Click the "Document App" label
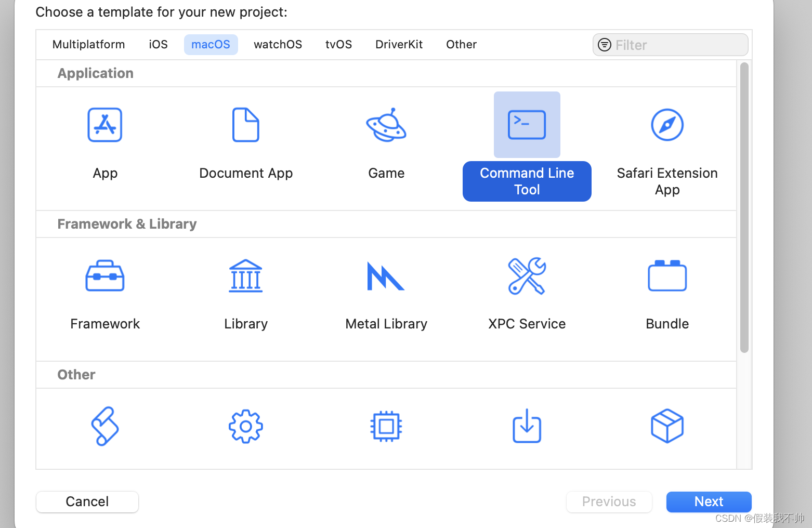 (x=246, y=174)
